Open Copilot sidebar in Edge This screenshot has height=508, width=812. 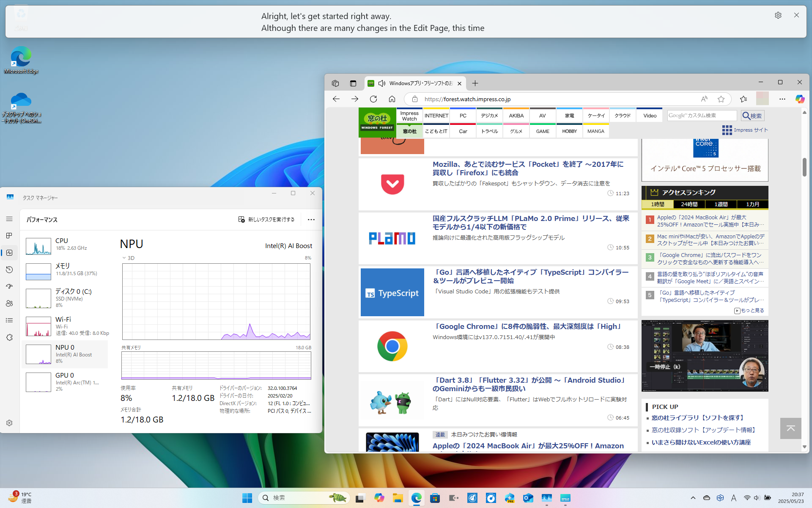[800, 99]
